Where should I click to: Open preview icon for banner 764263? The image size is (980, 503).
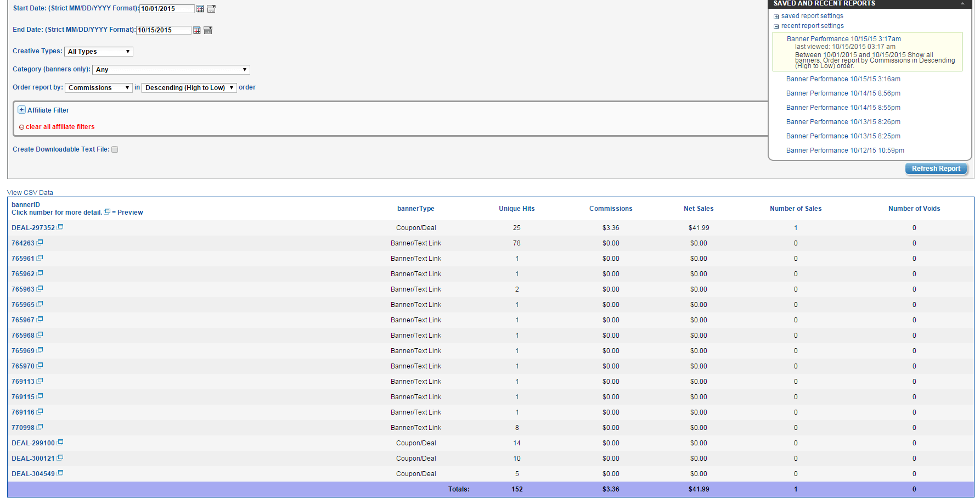coord(40,242)
